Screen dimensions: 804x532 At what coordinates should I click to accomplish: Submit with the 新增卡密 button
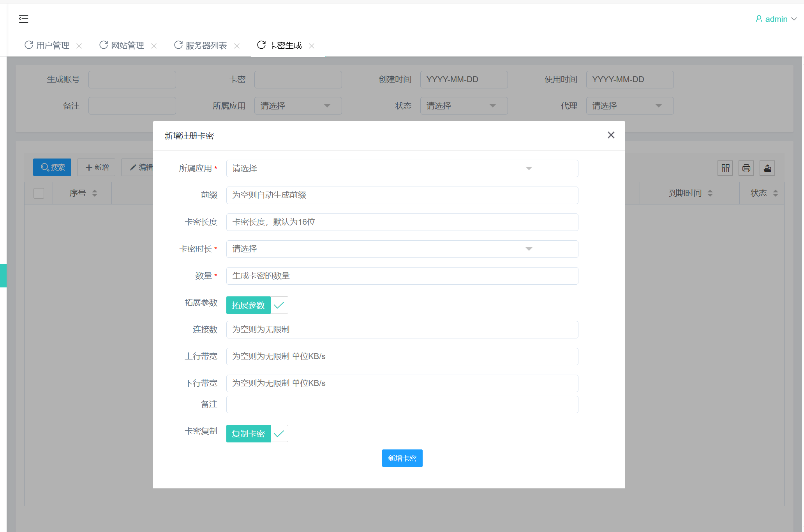click(x=402, y=458)
